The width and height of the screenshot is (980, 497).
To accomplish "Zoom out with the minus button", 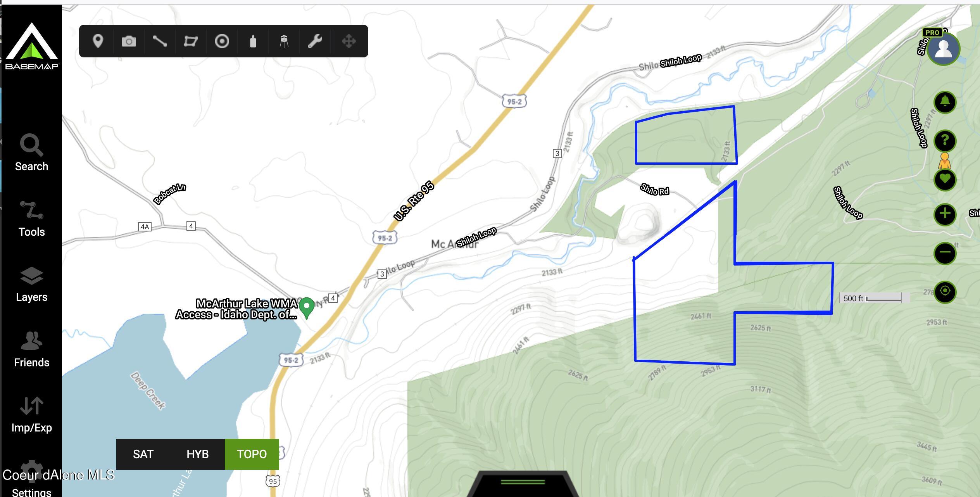I will [x=945, y=253].
